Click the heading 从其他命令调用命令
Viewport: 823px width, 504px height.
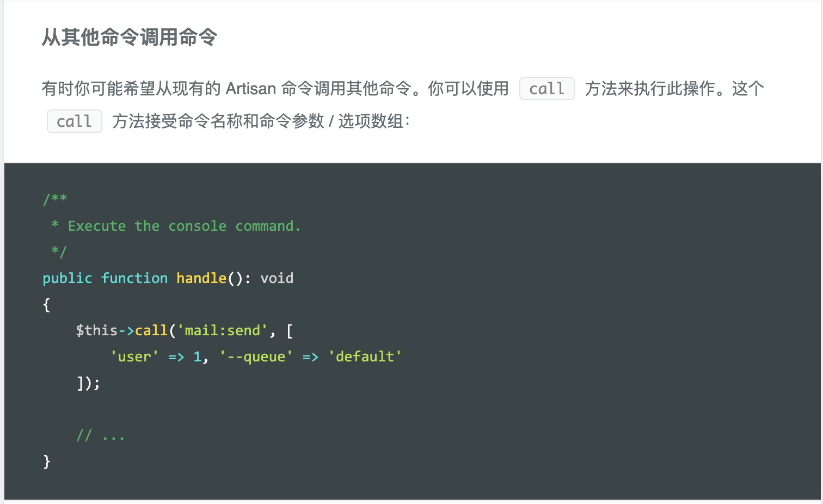click(130, 37)
